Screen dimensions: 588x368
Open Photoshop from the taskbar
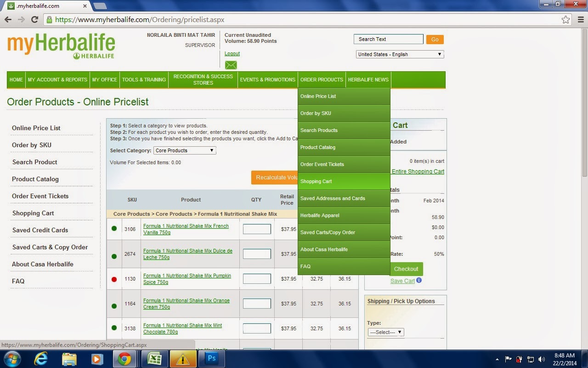pos(211,358)
